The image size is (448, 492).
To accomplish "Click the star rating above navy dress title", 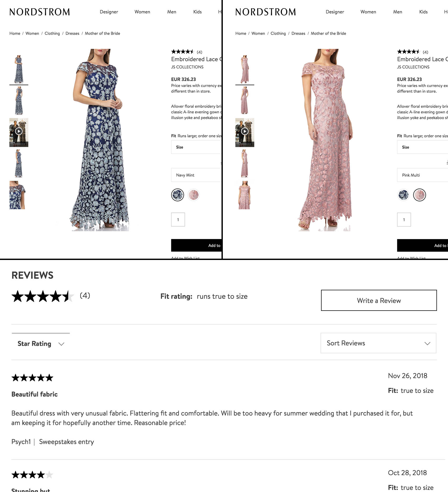I will [182, 52].
